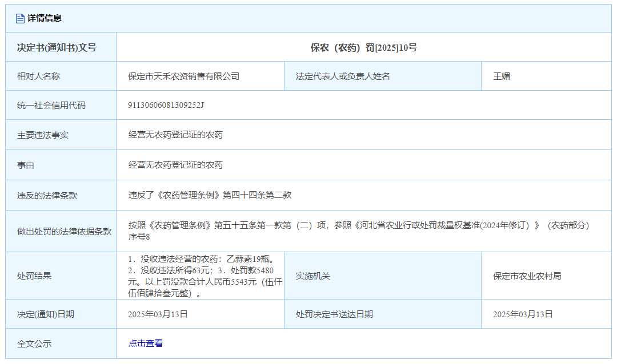Viewport: 617px width, 364px height.
Task: Select the agency name 保定市农业农村局
Action: pyautogui.click(x=527, y=276)
